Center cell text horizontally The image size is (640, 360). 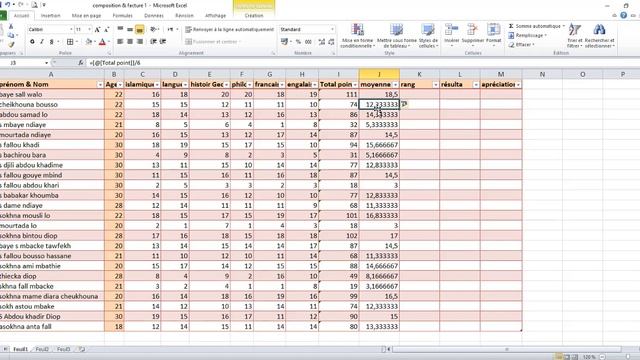pos(130,42)
